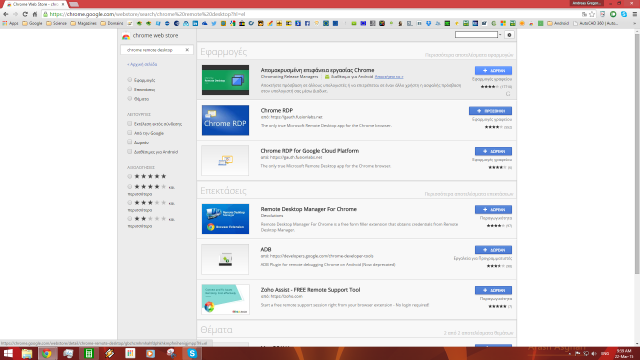Image resolution: width=640 pixels, height=360 pixels.
Task: Open AutoCAD 360 bookmark
Action: (x=596, y=23)
